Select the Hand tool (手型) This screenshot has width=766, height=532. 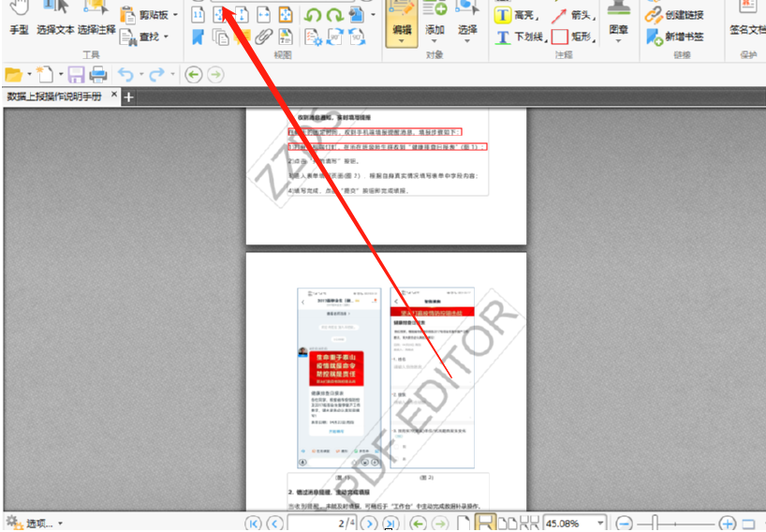click(20, 20)
